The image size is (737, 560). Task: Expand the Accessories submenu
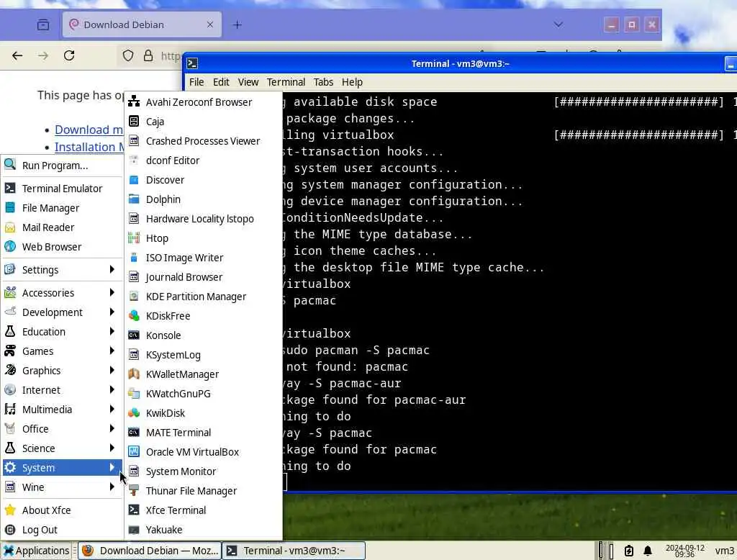click(x=62, y=293)
